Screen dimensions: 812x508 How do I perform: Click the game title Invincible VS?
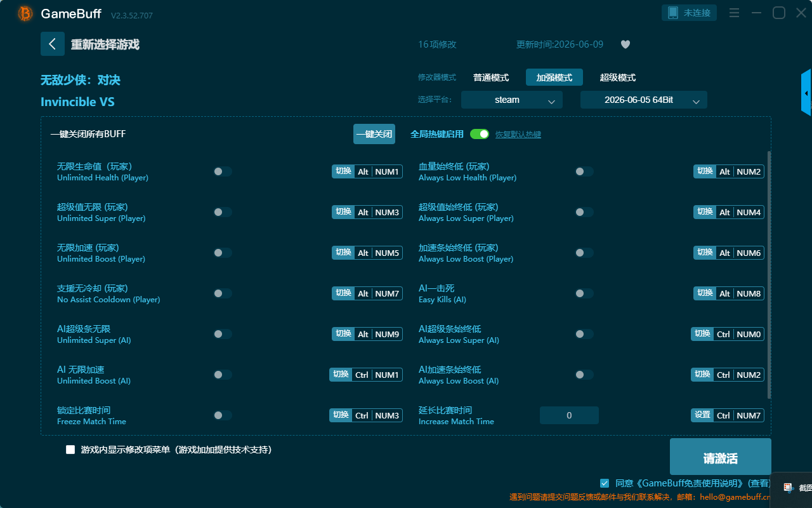tap(77, 102)
